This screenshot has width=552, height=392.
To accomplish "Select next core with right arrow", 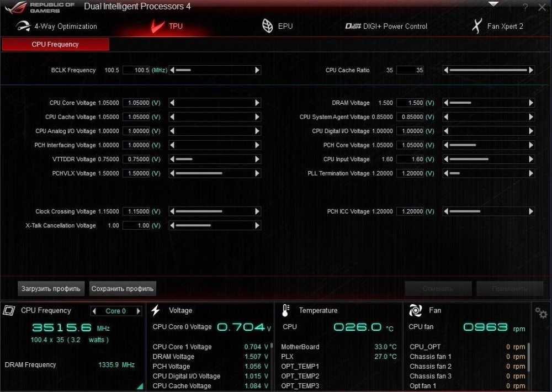I will [x=139, y=311].
